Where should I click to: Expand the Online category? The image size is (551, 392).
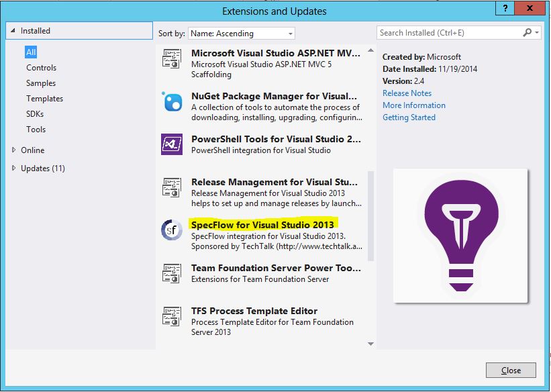pos(13,150)
